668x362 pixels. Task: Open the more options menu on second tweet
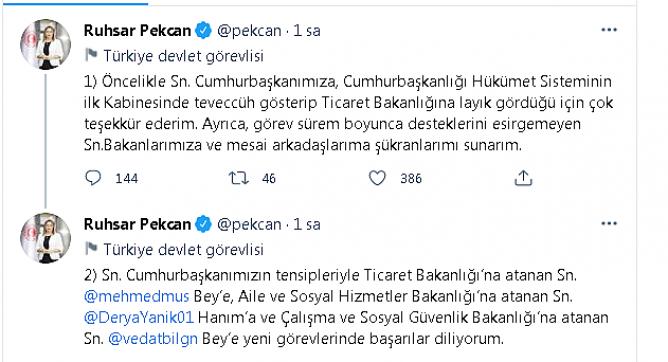click(x=609, y=224)
